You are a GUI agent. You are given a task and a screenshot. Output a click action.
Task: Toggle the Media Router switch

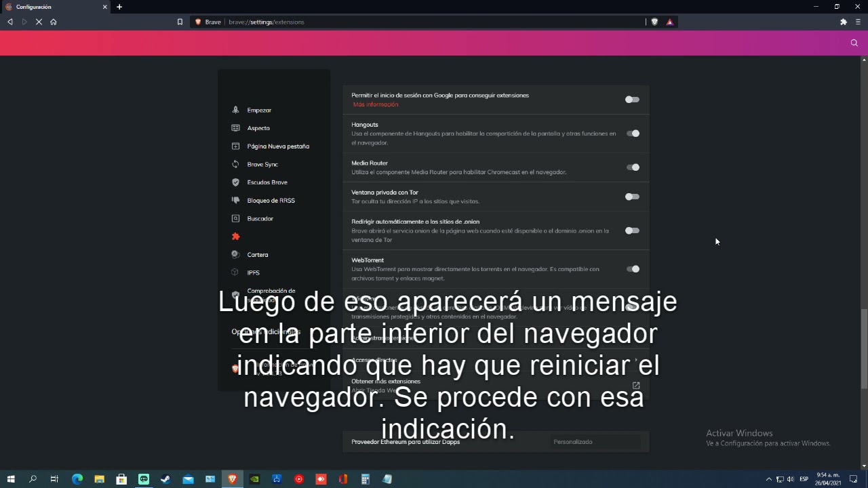(x=632, y=167)
